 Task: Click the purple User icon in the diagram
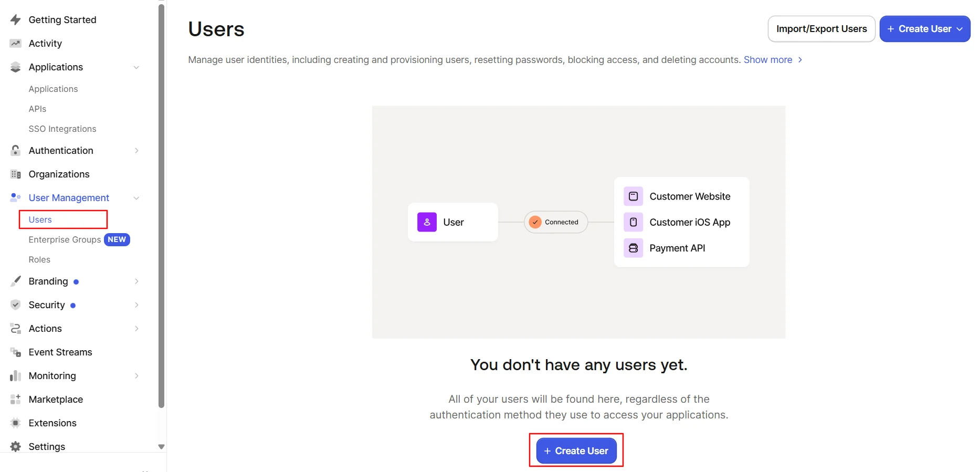[x=427, y=222]
